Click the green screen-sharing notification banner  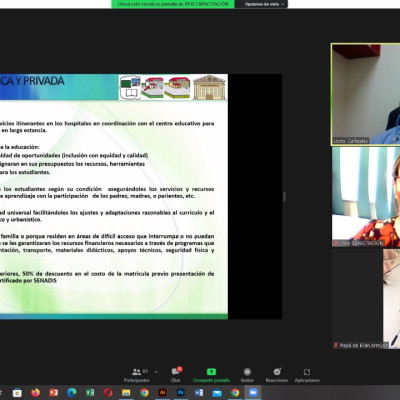click(173, 4)
